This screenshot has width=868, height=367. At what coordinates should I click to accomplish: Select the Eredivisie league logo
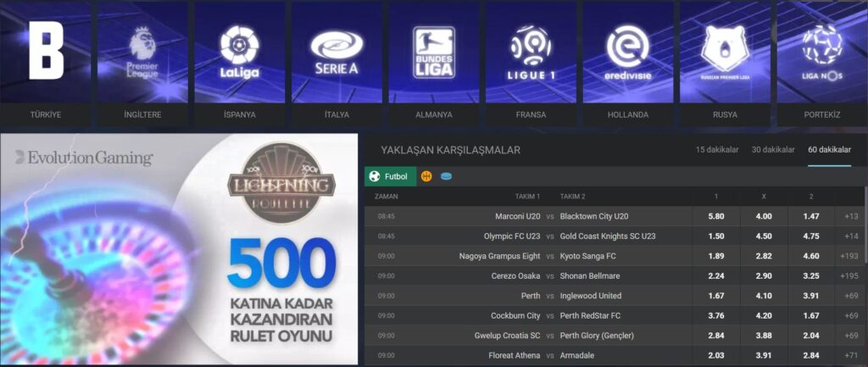pos(628,52)
